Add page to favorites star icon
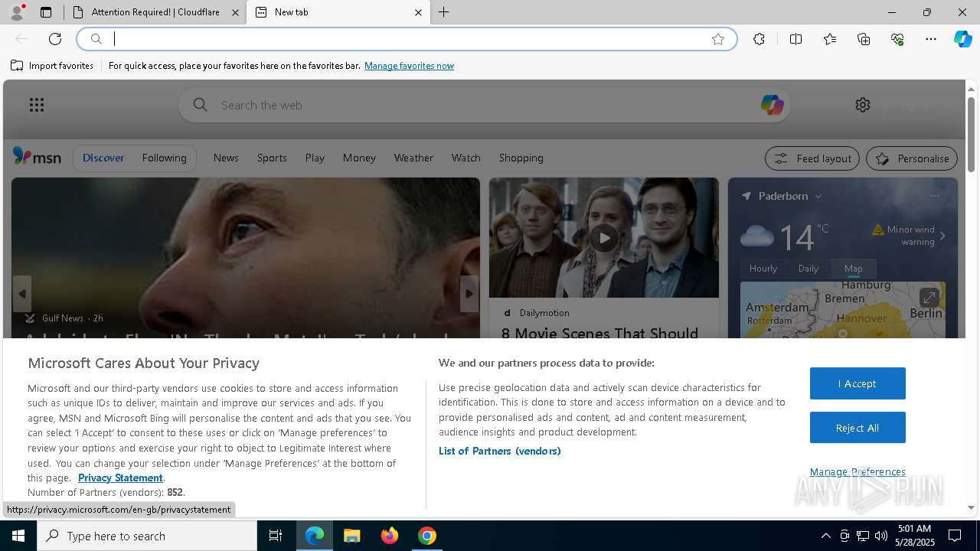This screenshot has width=980, height=551. [717, 39]
